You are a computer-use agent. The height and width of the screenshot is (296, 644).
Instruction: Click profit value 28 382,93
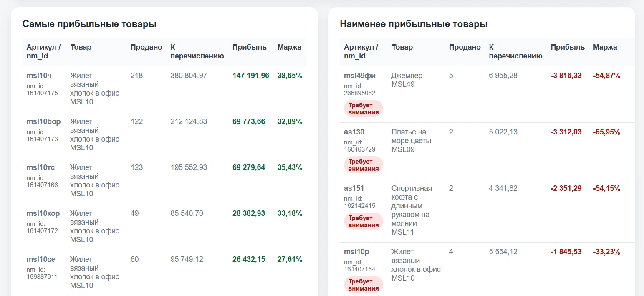pyautogui.click(x=249, y=213)
